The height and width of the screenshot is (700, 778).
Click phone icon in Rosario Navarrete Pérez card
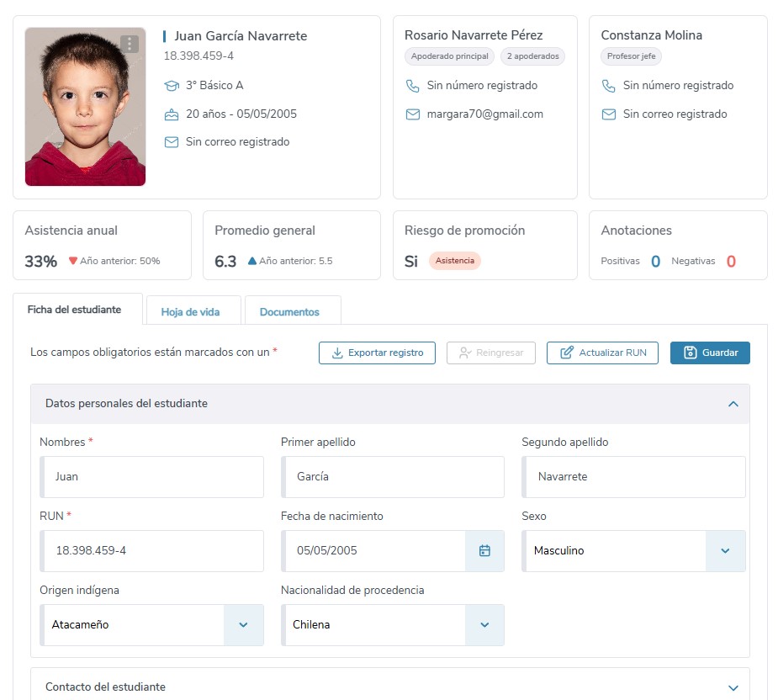tap(413, 86)
